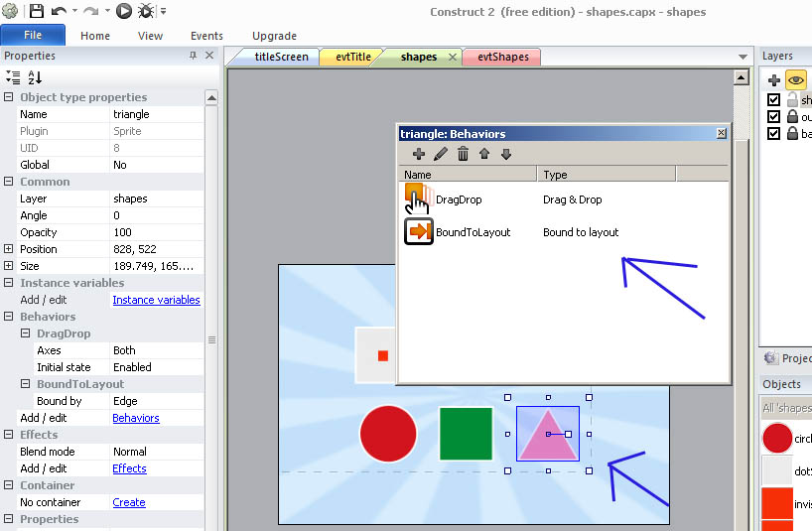Switch to the evtShapes tab
Viewport: 812px width, 531px height.
click(503, 57)
